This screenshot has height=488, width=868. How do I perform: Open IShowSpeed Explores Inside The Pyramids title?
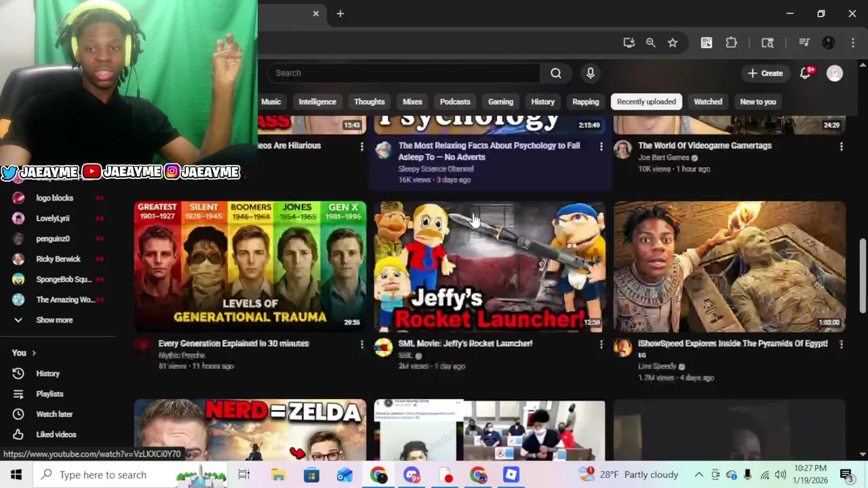(x=733, y=344)
